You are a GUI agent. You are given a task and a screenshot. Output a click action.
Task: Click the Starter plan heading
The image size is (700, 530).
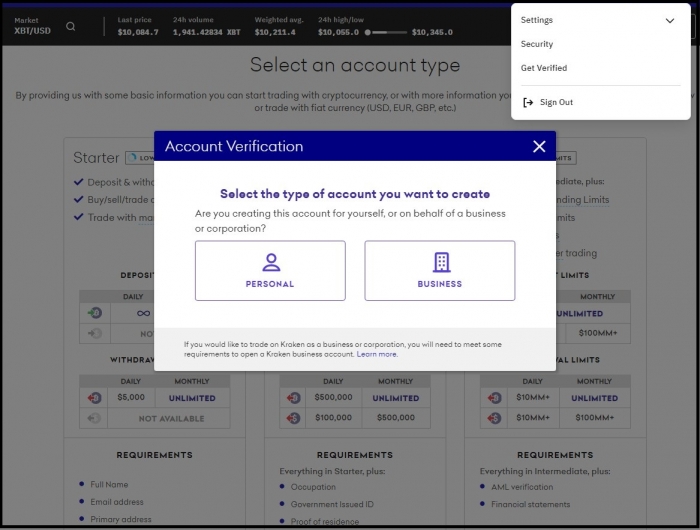(x=96, y=158)
